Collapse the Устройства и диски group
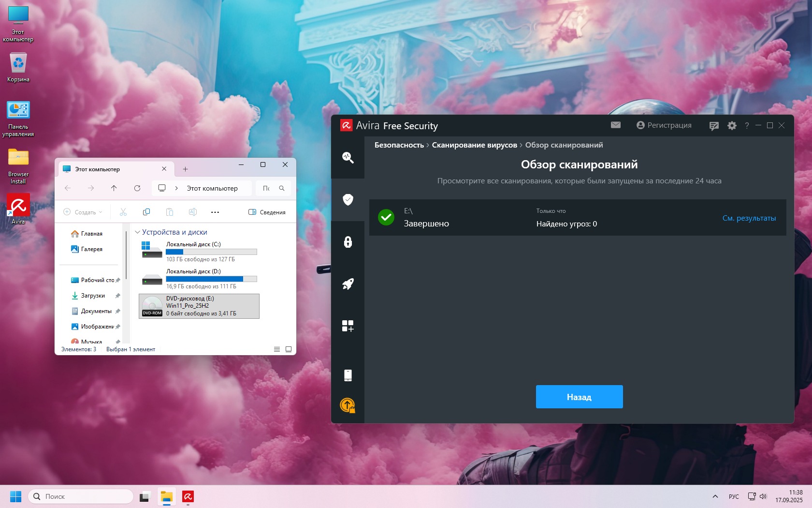The image size is (812, 508). coord(138,232)
